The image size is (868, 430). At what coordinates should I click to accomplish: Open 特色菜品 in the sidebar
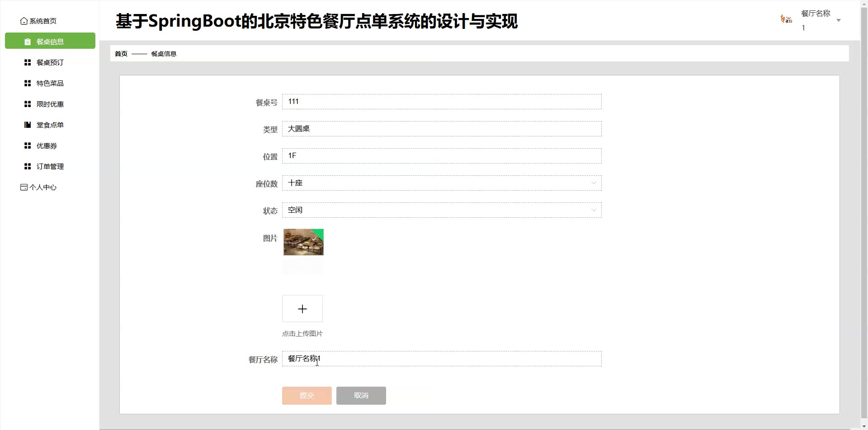(x=50, y=83)
